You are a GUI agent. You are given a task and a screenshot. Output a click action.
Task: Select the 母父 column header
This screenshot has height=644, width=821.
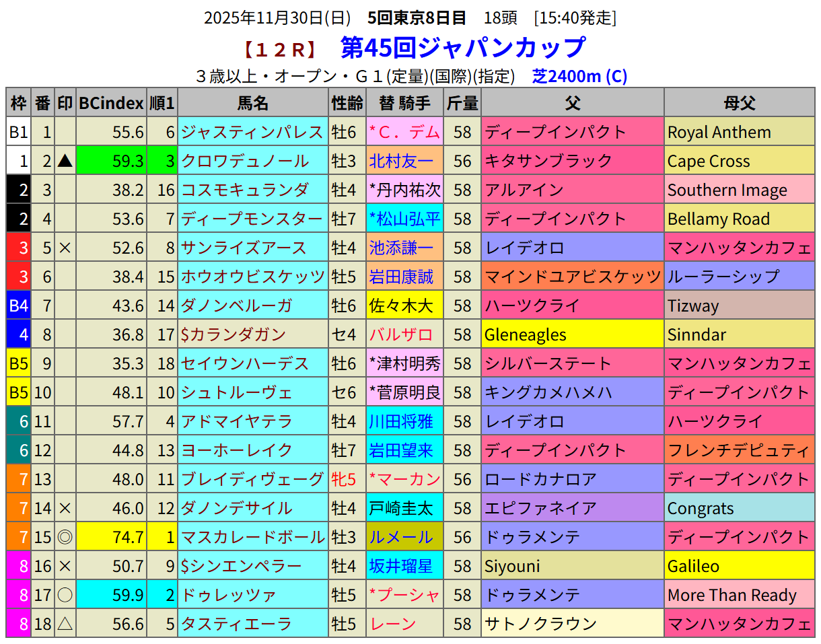739,103
